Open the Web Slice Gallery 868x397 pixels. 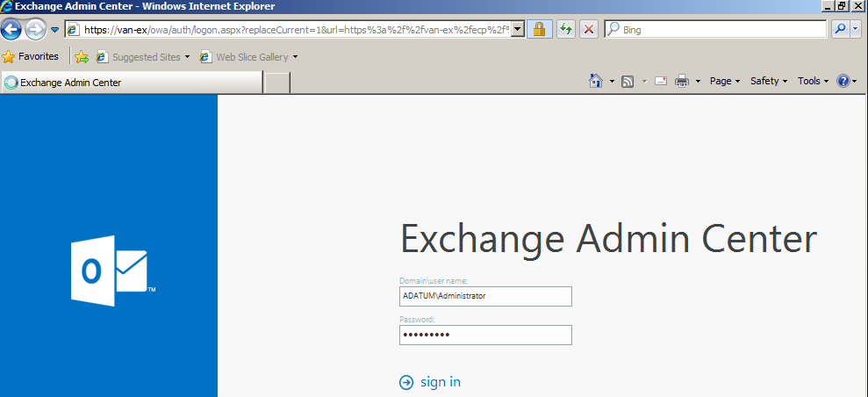click(x=252, y=57)
